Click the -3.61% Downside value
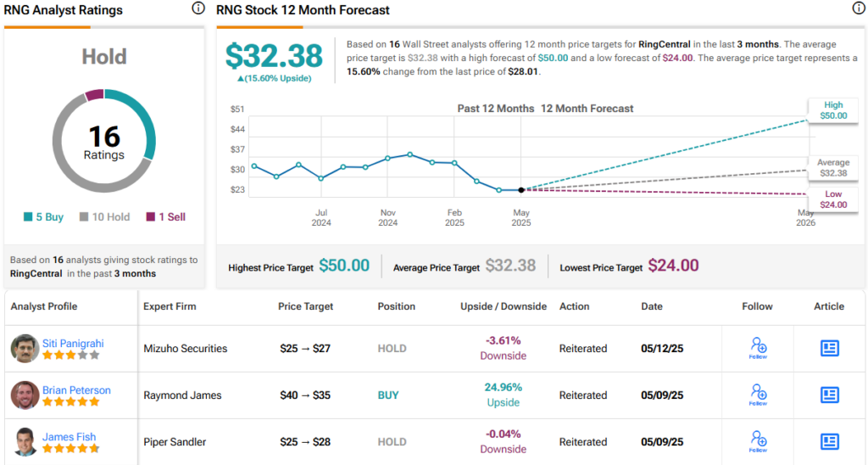This screenshot has height=465, width=868. 504,348
